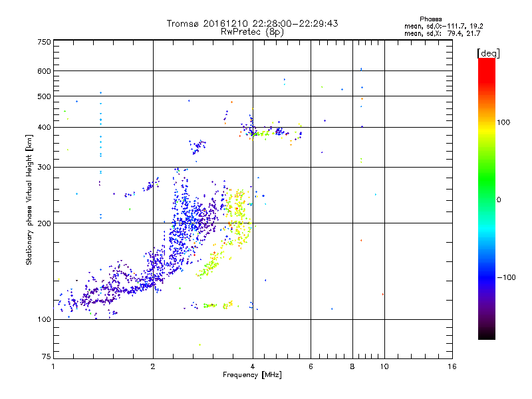
Task: Click the '-100' colorbar tick label
Action: click(506, 277)
